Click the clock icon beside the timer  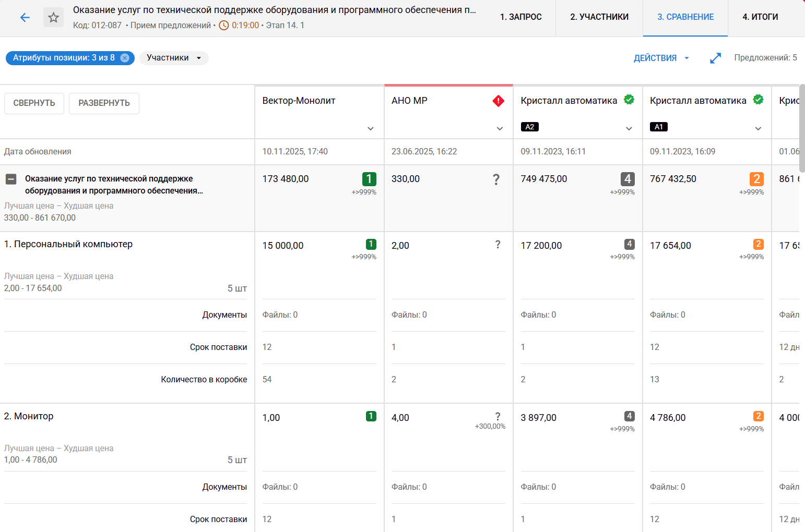[223, 25]
